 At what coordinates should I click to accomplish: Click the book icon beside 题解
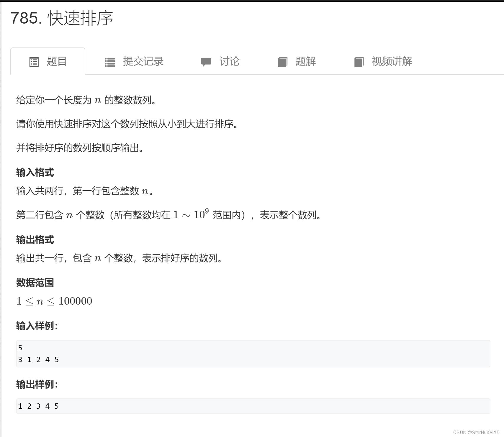click(x=283, y=61)
